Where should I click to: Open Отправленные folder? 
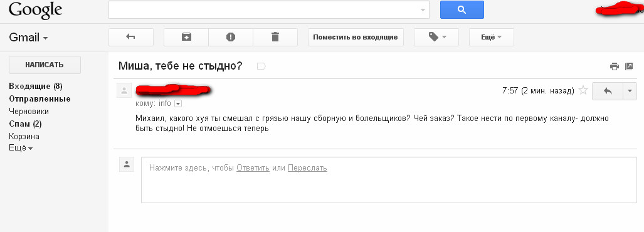40,99
